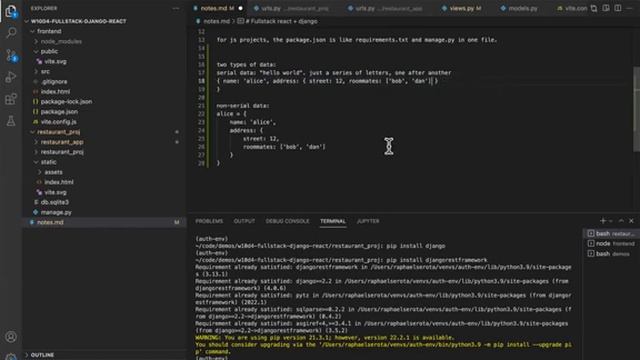Open the Accounts menu icon
The image size is (640, 360).
(x=11, y=336)
